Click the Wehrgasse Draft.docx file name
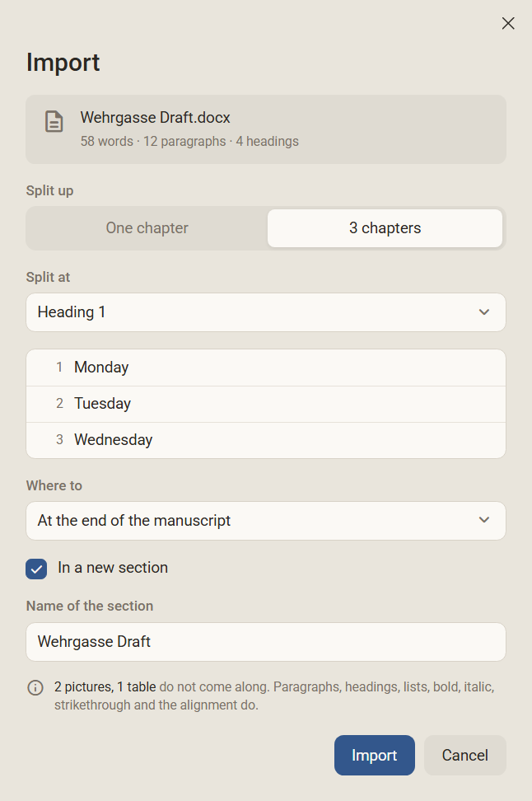Screen dimensions: 532x801 [x=155, y=118]
